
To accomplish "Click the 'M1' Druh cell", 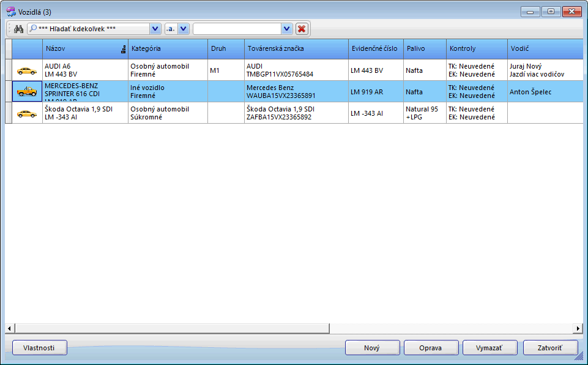I will coord(226,70).
